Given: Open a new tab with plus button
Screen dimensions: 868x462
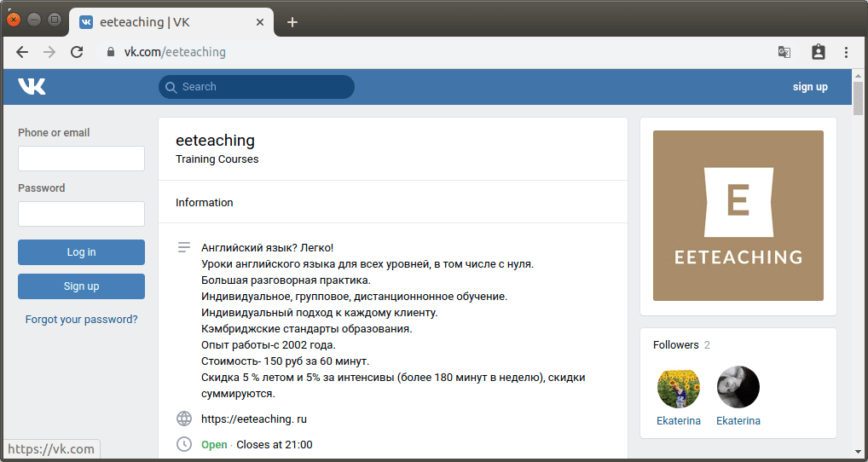Looking at the screenshot, I should click(292, 22).
